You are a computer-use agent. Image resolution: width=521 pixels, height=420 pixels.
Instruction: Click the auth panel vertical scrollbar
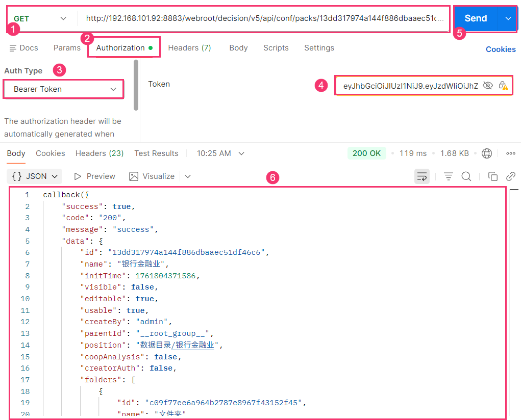[136, 85]
